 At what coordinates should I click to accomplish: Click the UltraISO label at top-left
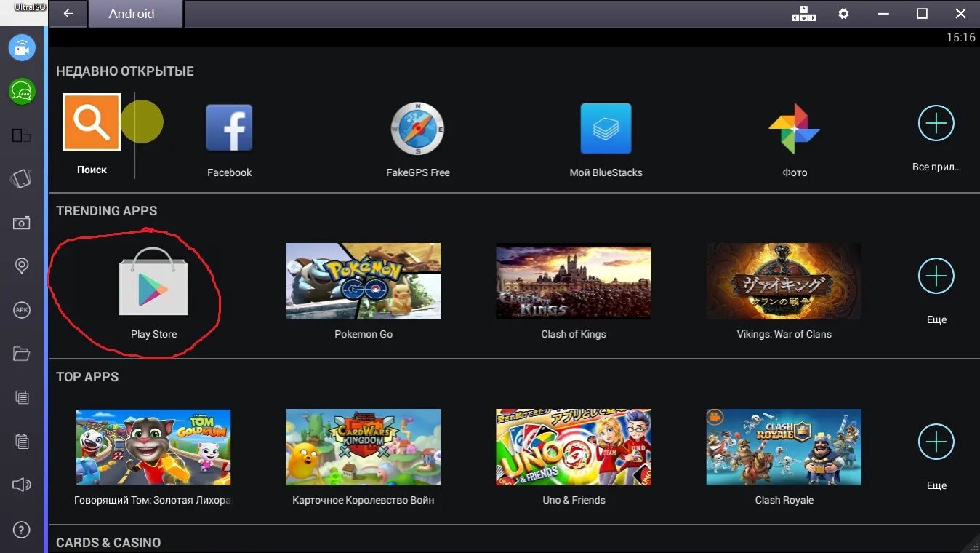tap(28, 7)
